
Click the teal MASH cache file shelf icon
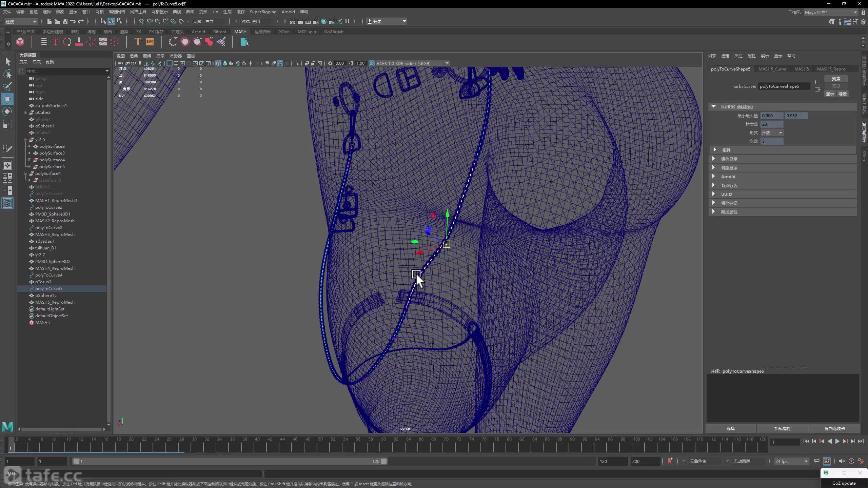click(x=244, y=42)
